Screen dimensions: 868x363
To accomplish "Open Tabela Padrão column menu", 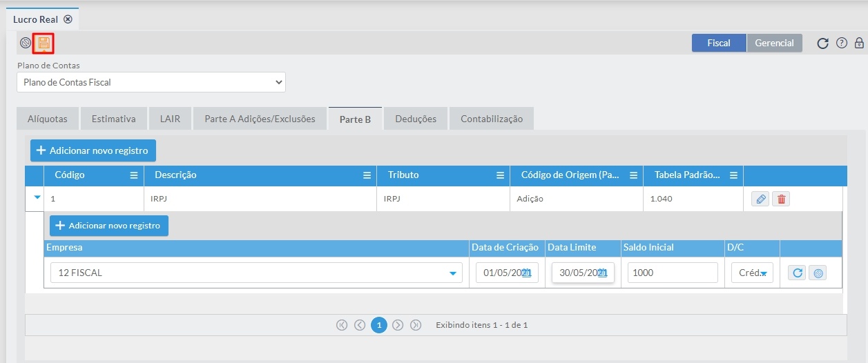I will [733, 175].
